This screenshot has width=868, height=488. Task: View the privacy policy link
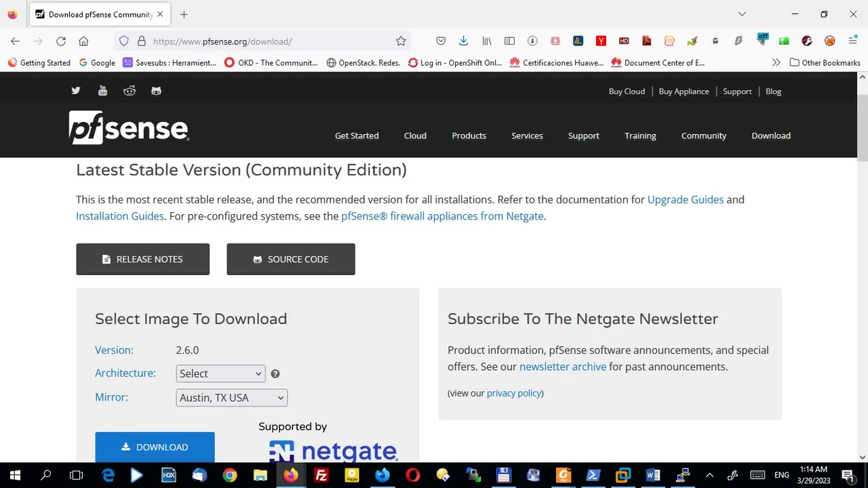point(514,393)
